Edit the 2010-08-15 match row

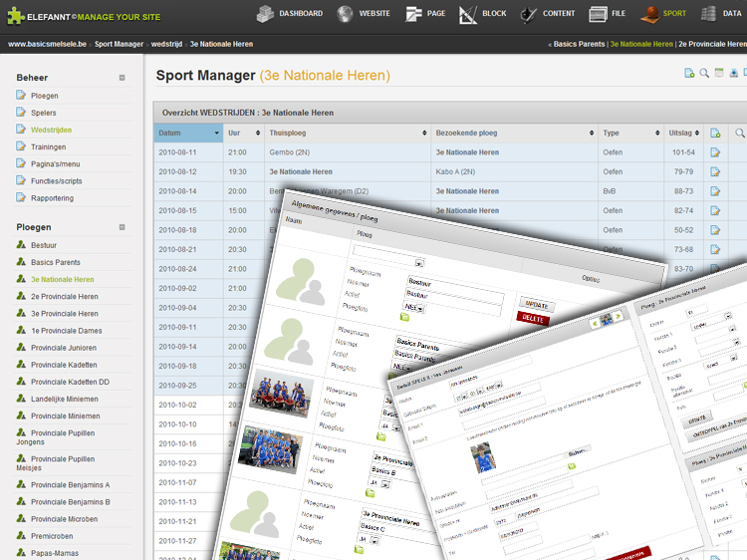pyautogui.click(x=715, y=210)
